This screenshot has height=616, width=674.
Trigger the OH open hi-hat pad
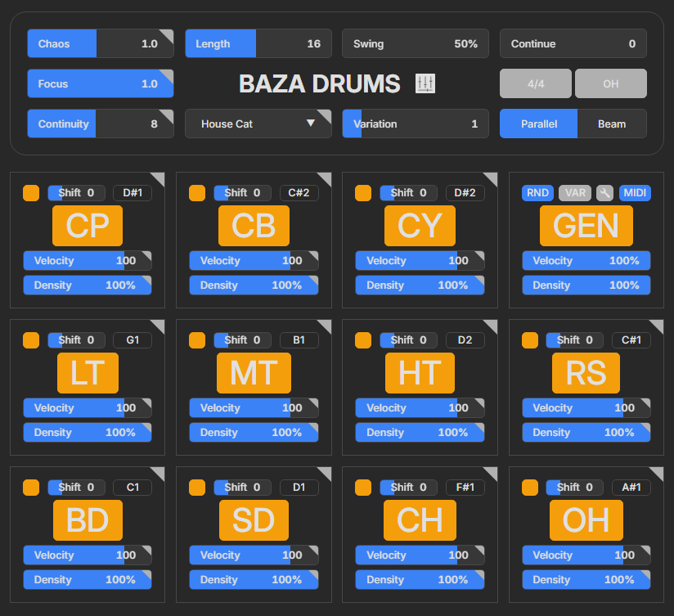(x=586, y=519)
